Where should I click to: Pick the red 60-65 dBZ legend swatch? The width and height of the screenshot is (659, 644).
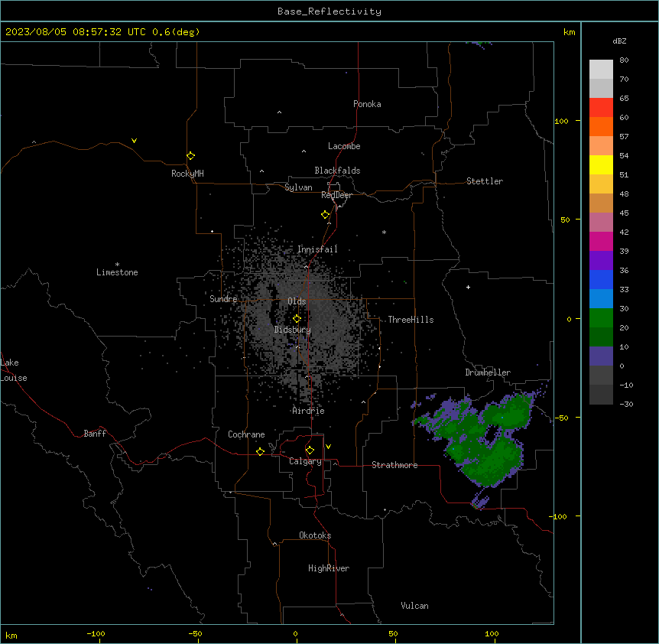(x=601, y=107)
